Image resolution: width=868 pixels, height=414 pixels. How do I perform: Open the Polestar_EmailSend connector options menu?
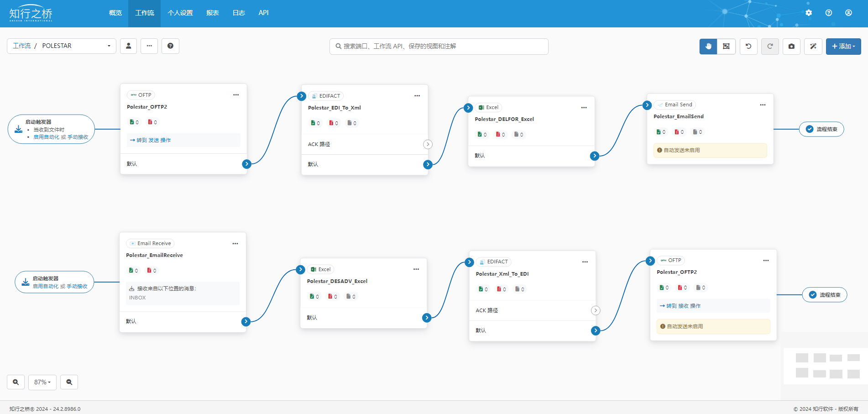(763, 105)
